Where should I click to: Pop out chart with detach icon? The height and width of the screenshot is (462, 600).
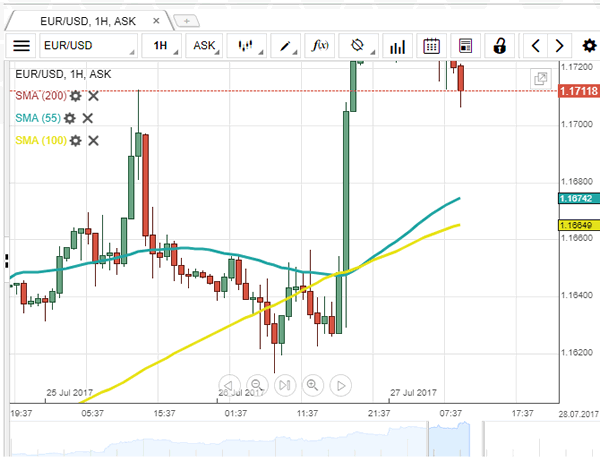[541, 79]
